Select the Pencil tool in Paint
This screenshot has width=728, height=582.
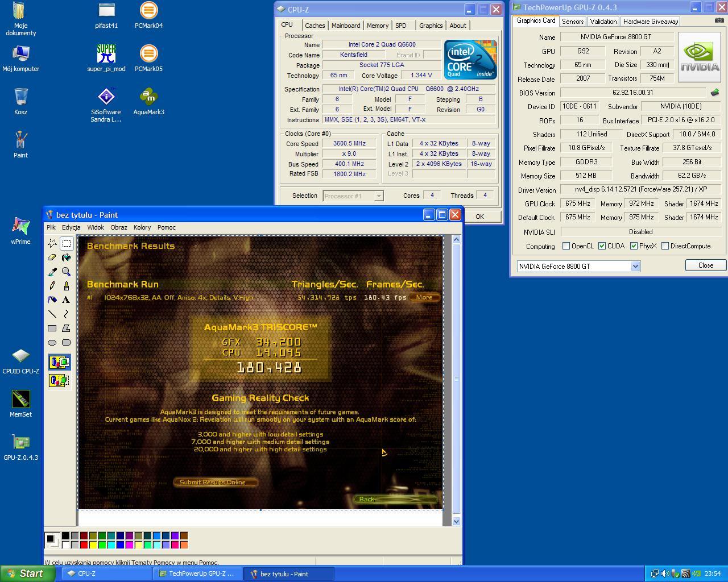(x=52, y=286)
